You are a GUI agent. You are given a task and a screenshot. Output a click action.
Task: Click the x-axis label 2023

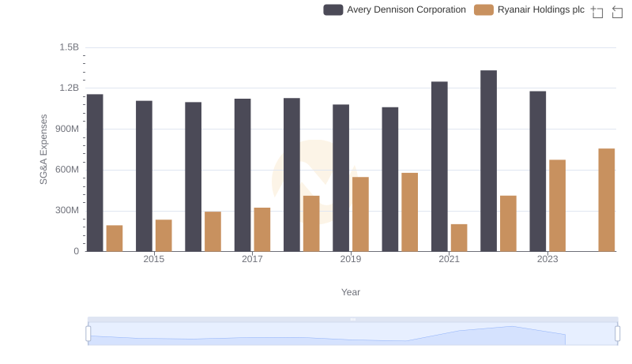click(547, 259)
